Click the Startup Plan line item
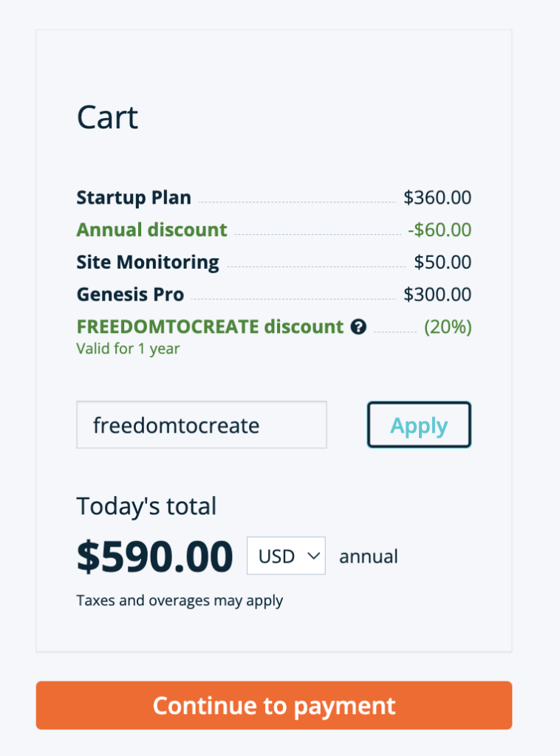Screen dimensions: 560x756 click(x=133, y=197)
